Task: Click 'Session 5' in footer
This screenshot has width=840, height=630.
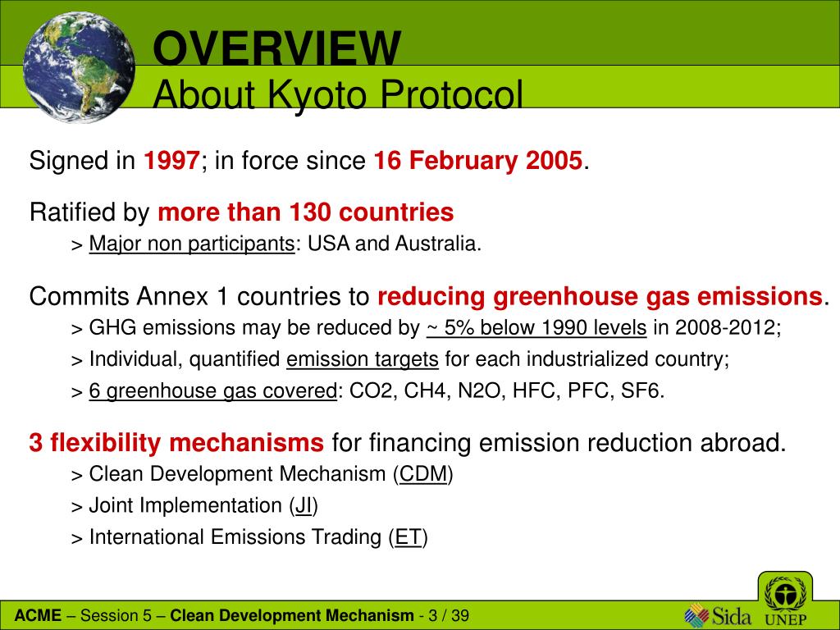Action: point(116,615)
